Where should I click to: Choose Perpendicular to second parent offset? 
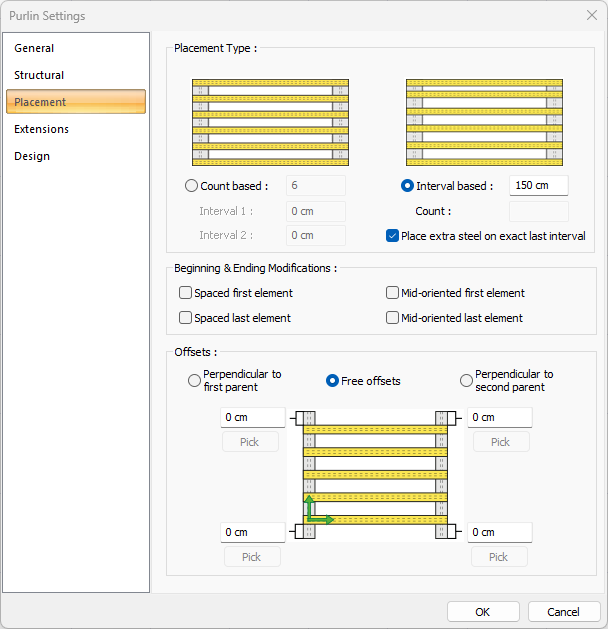coord(466,381)
